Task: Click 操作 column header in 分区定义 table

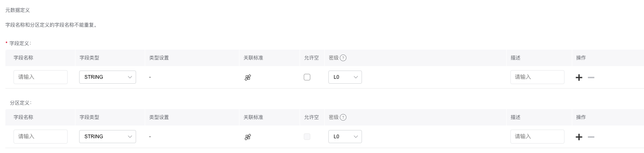Action: pos(581,117)
